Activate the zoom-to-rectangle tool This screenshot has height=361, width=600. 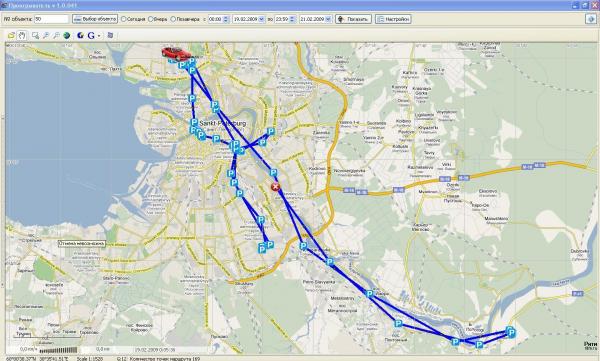(35, 35)
